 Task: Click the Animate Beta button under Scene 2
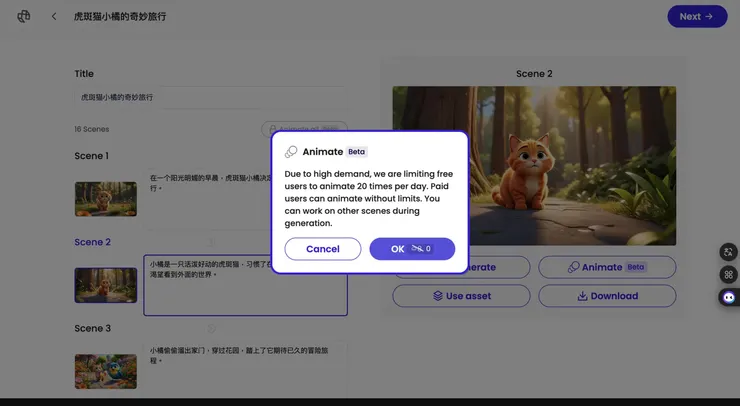[607, 267]
